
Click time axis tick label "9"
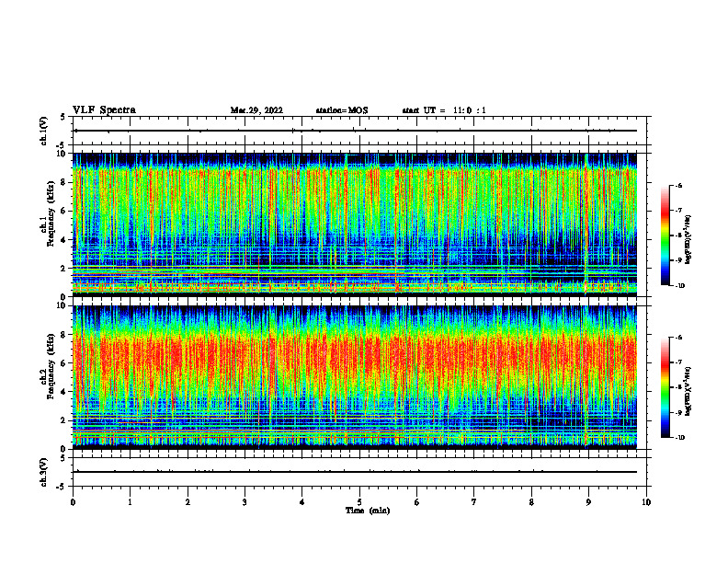(x=588, y=502)
